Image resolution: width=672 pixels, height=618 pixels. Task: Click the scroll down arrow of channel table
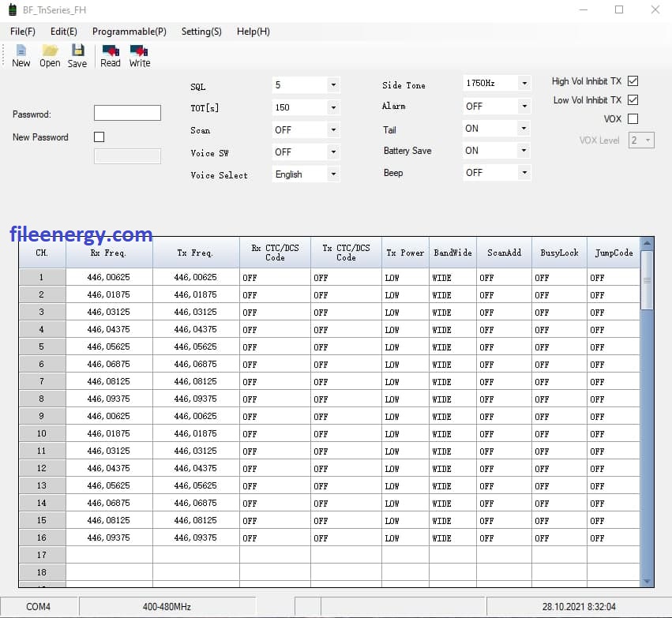click(x=648, y=581)
